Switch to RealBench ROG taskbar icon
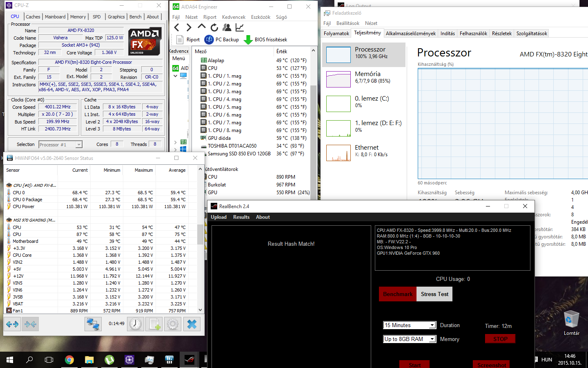 click(x=189, y=360)
